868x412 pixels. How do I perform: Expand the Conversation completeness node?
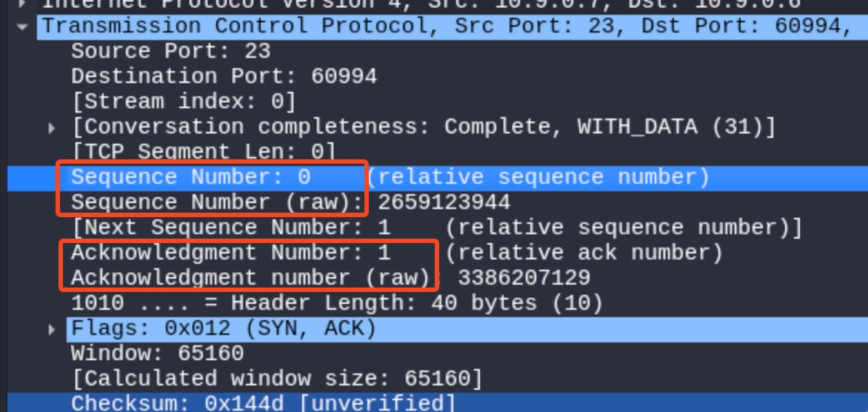coord(52,127)
